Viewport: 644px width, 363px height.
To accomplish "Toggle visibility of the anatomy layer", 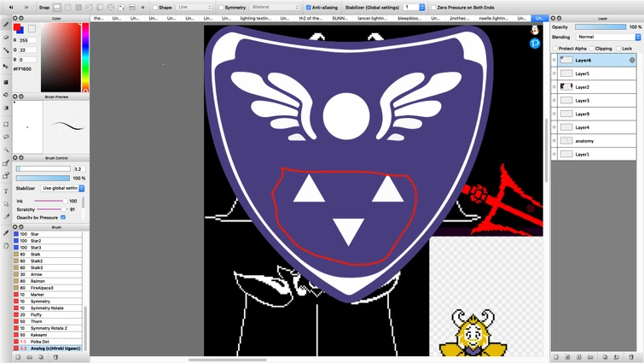I will pos(554,141).
